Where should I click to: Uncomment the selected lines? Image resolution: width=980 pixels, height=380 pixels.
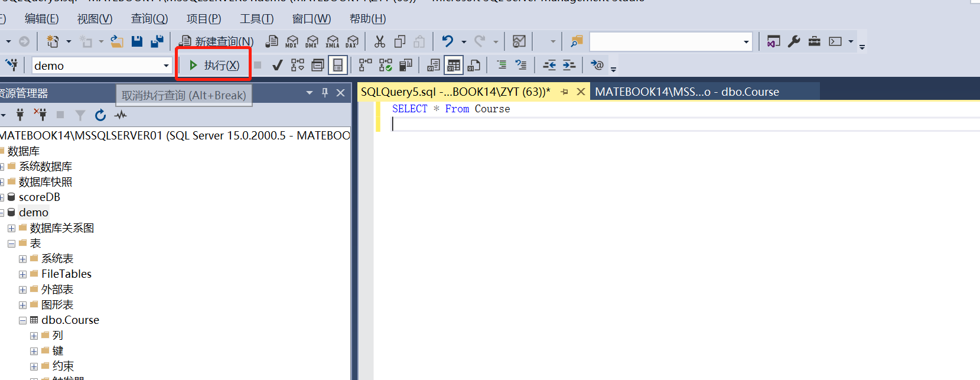tap(521, 65)
